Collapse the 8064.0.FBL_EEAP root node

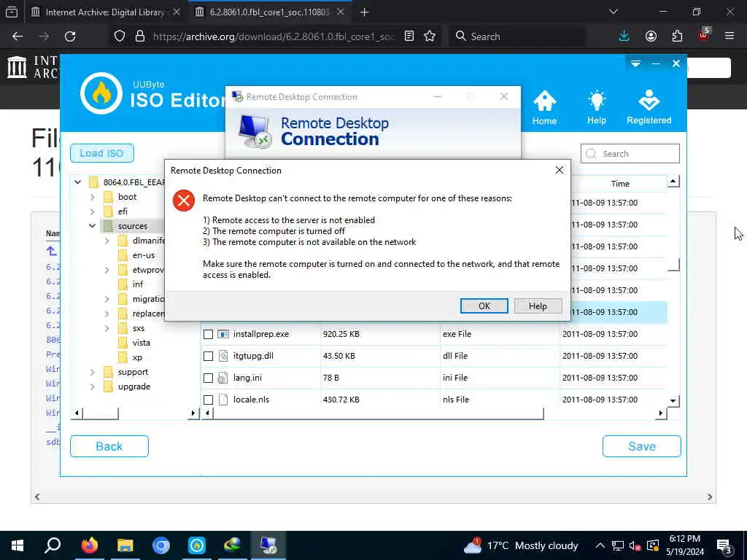click(x=77, y=182)
